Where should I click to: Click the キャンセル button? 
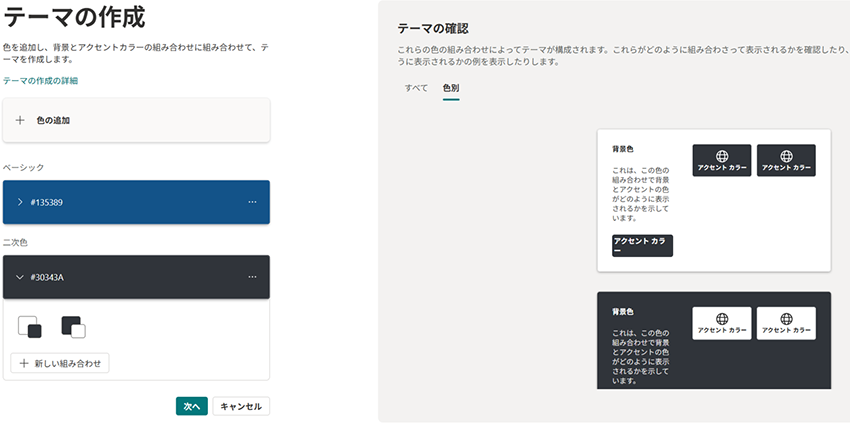click(x=241, y=406)
